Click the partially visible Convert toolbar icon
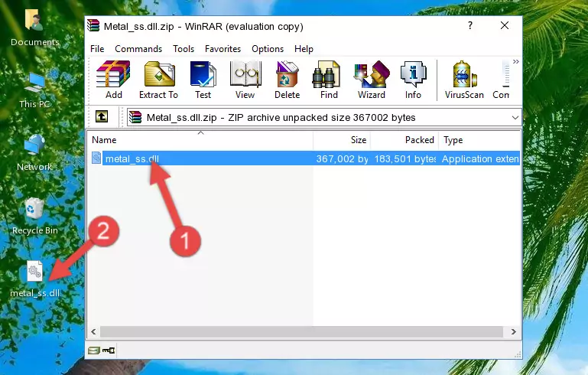 tap(502, 80)
